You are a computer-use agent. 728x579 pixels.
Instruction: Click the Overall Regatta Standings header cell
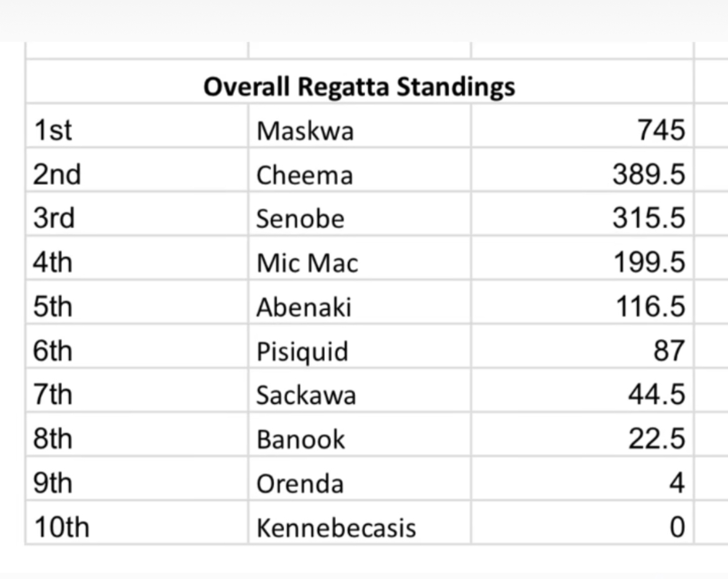(359, 86)
